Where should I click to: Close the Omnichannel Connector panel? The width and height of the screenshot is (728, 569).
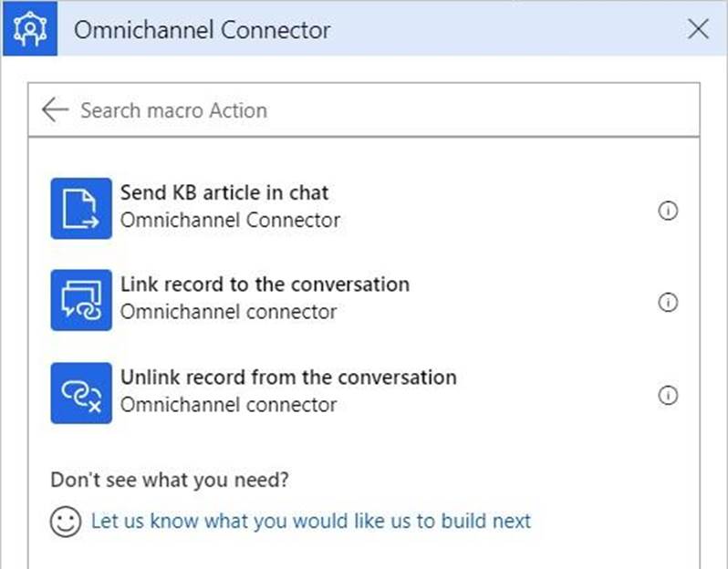[698, 29]
